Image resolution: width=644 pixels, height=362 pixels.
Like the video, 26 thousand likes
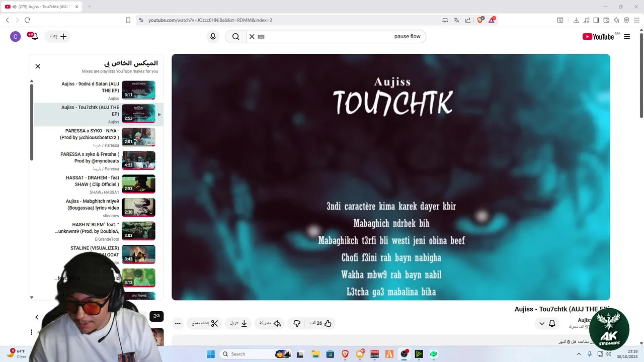320,323
